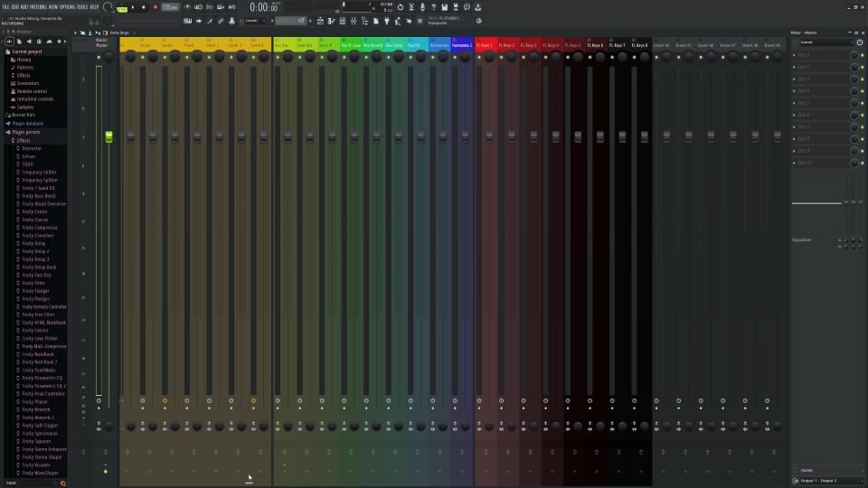The width and height of the screenshot is (868, 488).
Task: Select Fruity Limiter in browser
Action: pyautogui.click(x=35, y=331)
